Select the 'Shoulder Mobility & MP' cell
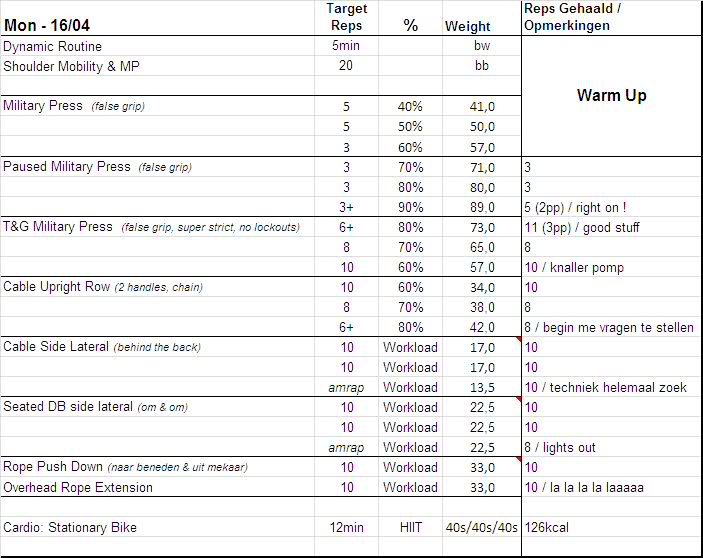This screenshot has height=558, width=703. tap(69, 66)
